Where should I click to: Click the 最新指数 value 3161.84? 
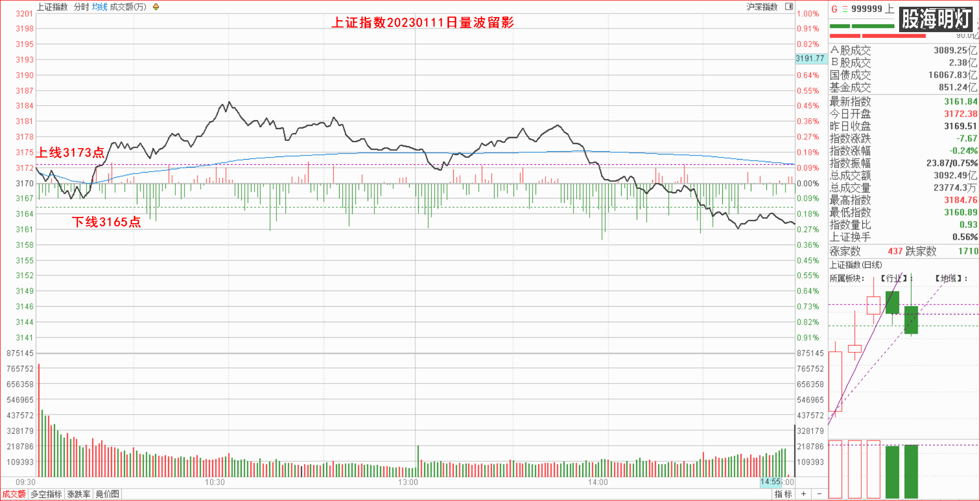(960, 102)
